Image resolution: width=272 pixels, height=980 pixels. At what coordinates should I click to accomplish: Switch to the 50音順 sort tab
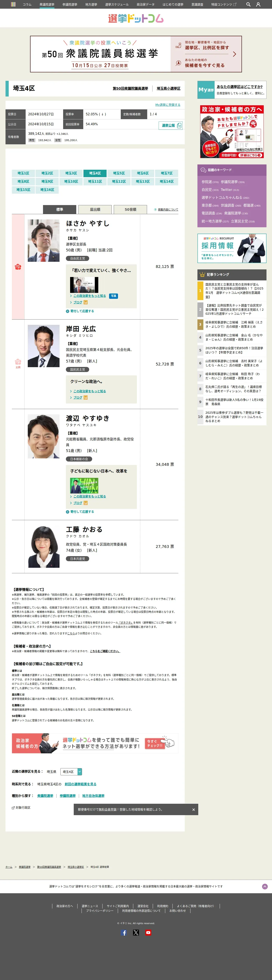tap(130, 209)
